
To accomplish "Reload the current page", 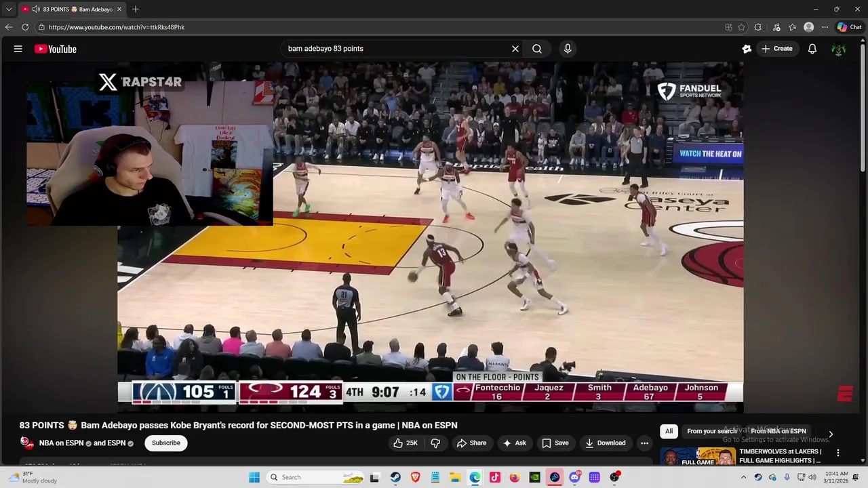I will [25, 27].
